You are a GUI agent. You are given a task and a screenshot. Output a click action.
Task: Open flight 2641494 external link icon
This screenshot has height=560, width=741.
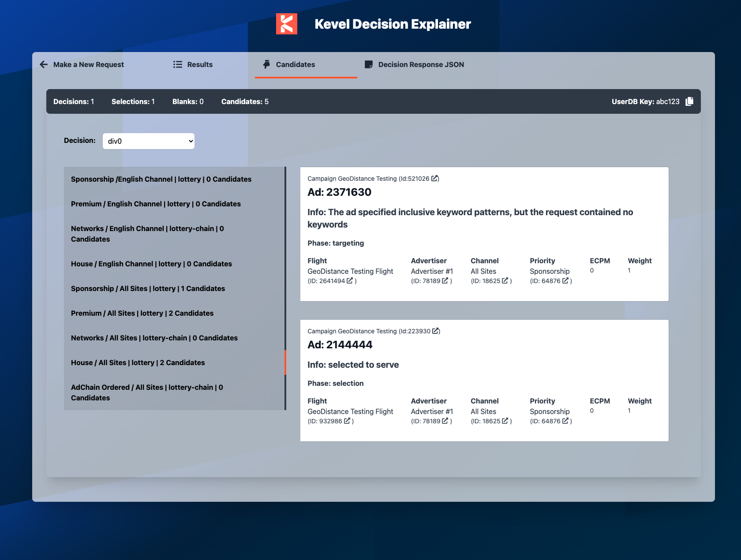[x=350, y=281]
